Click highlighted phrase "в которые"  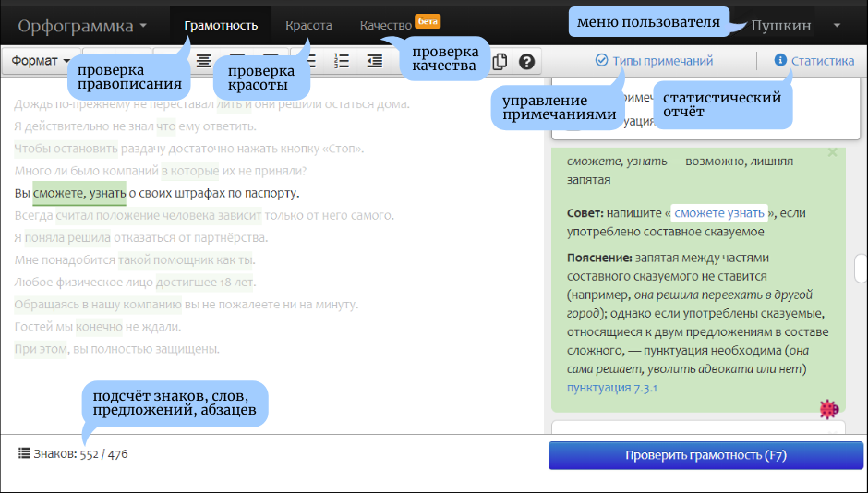[x=190, y=171]
